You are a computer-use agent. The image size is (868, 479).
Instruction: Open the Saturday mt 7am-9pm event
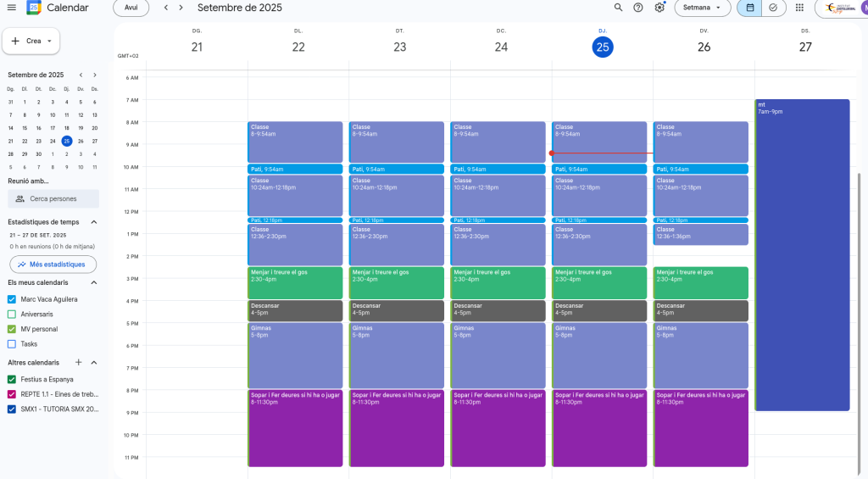(802, 254)
